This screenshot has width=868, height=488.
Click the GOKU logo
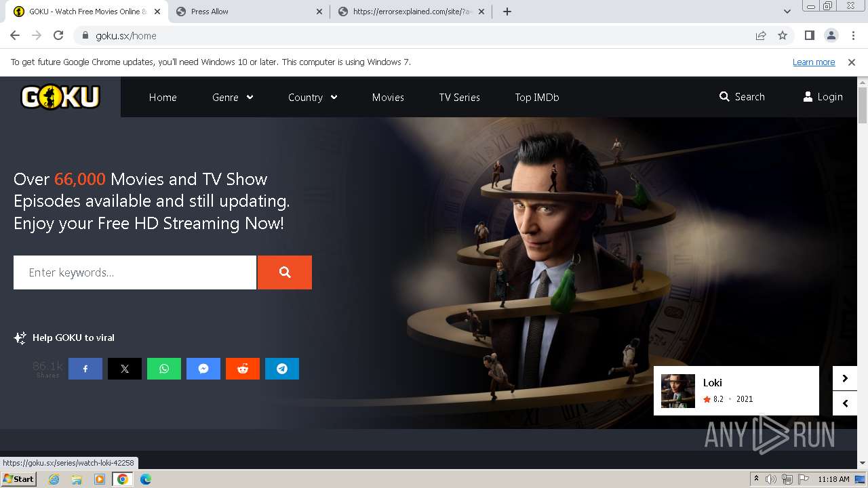pos(60,97)
